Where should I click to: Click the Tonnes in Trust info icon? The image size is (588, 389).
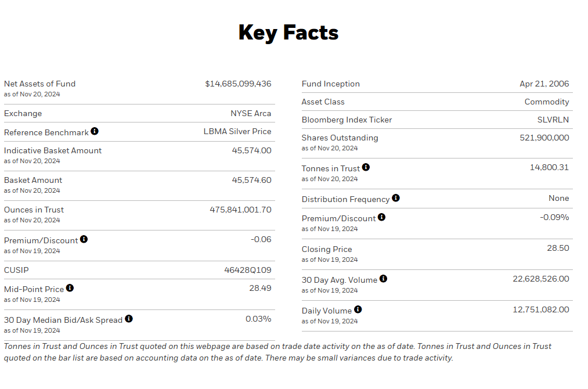pos(366,167)
